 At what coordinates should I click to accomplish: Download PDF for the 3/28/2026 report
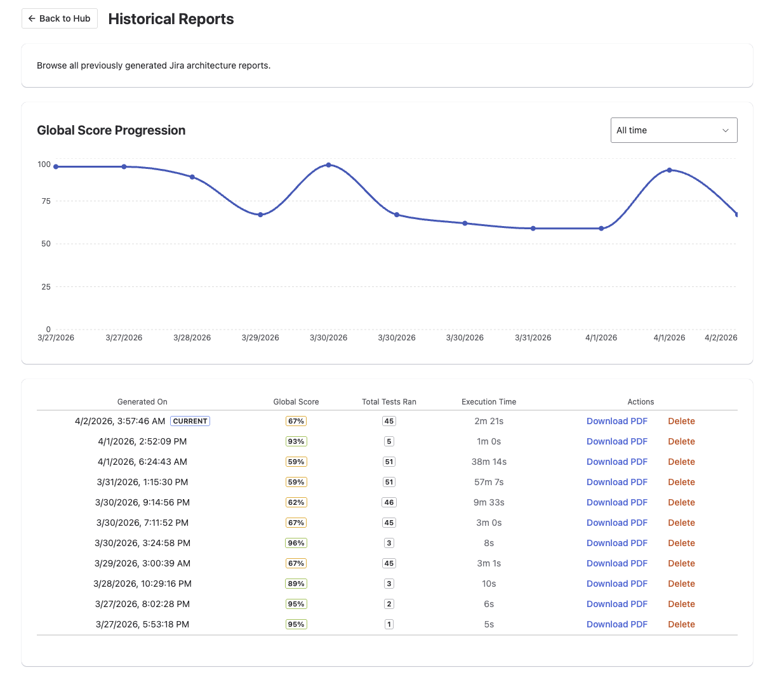[616, 584]
